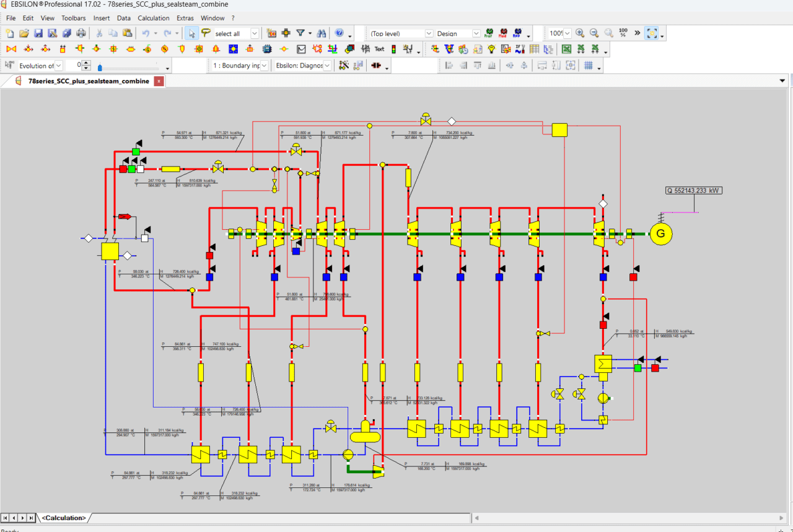Open the 'select all' dropdown
Viewport: 793px width, 532px height.
[x=255, y=33]
